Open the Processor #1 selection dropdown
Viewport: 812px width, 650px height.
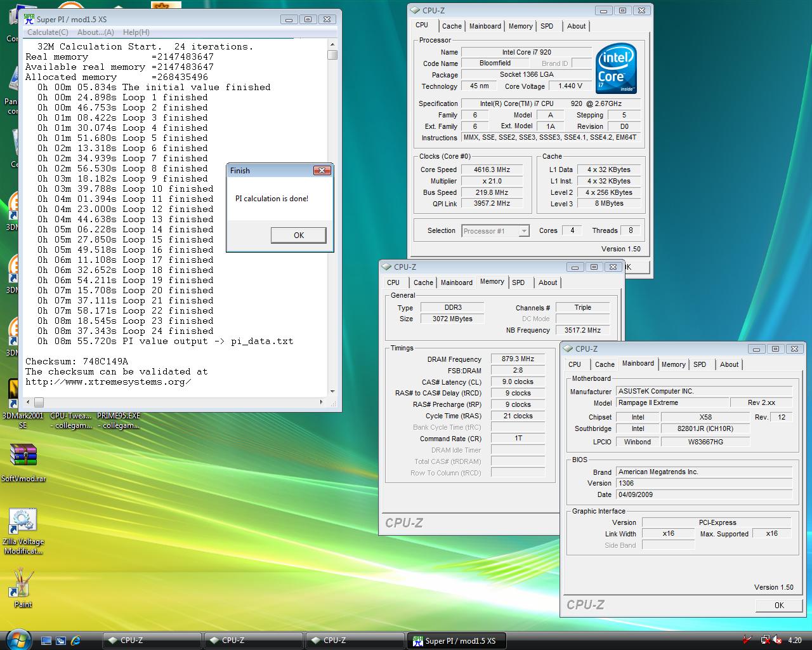[495, 231]
